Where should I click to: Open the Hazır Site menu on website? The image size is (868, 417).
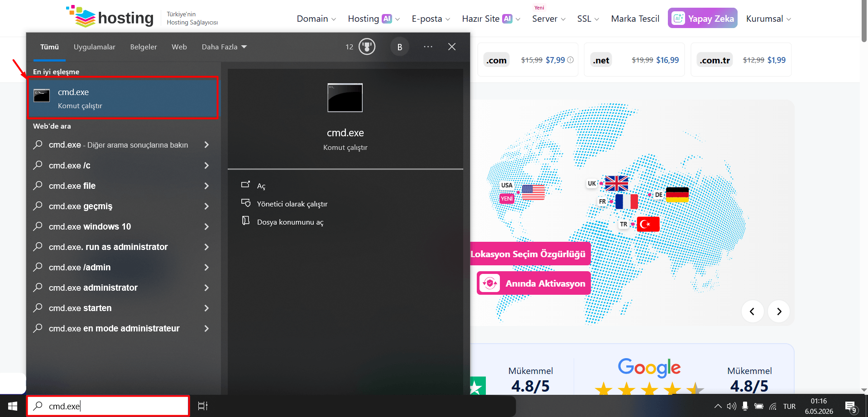pyautogui.click(x=491, y=19)
